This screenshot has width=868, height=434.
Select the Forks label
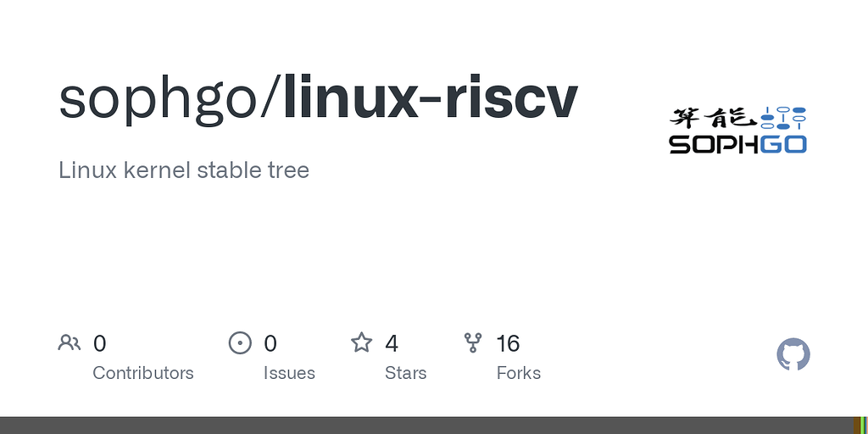518,373
